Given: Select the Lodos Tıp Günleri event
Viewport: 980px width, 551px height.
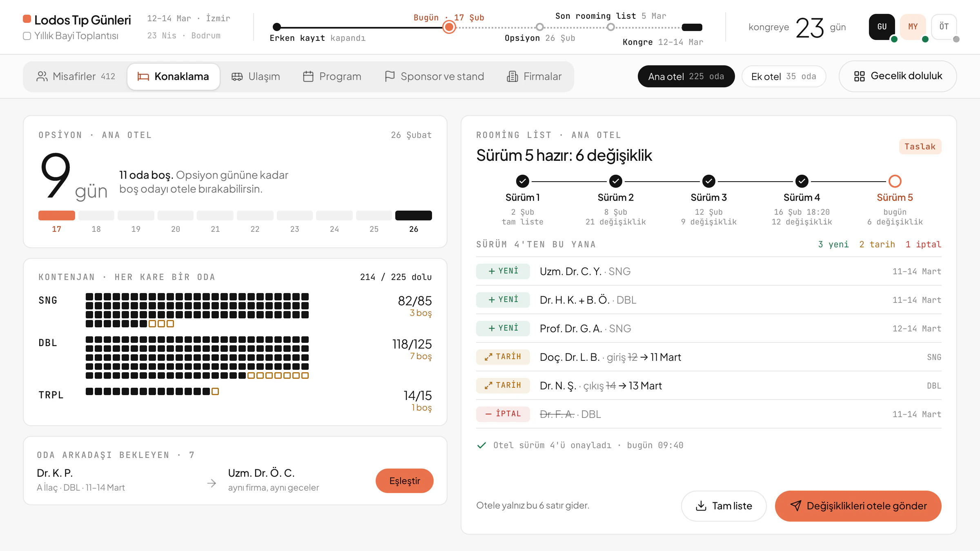Looking at the screenshot, I should [x=77, y=20].
